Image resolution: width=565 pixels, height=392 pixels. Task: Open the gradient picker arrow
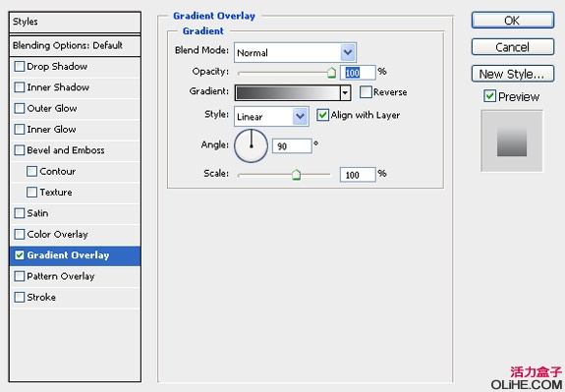pos(345,93)
